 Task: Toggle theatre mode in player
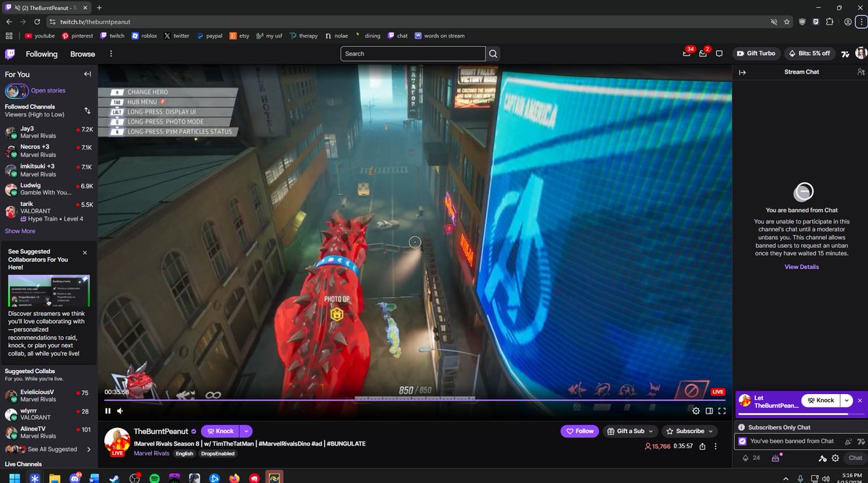tap(709, 411)
